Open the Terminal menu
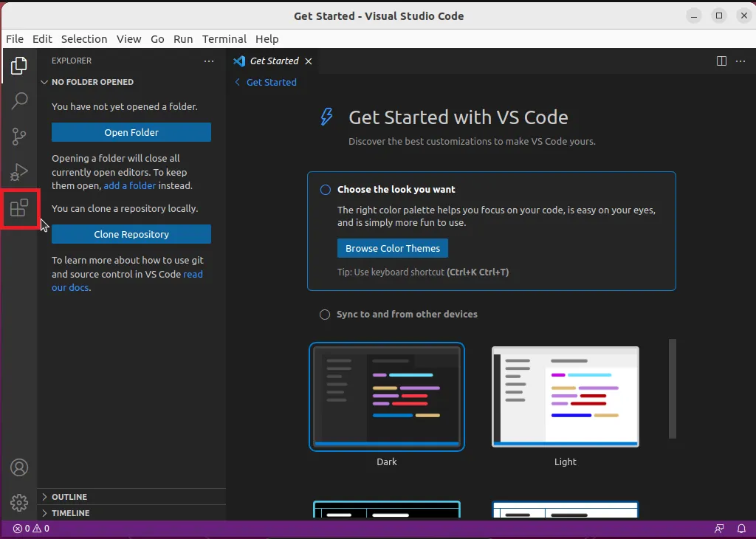 pyautogui.click(x=224, y=39)
